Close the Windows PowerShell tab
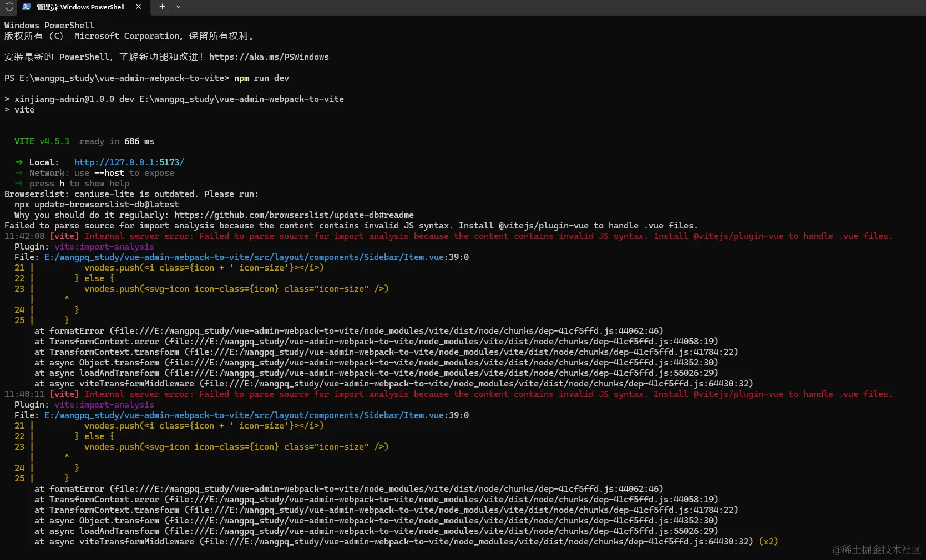 point(138,7)
